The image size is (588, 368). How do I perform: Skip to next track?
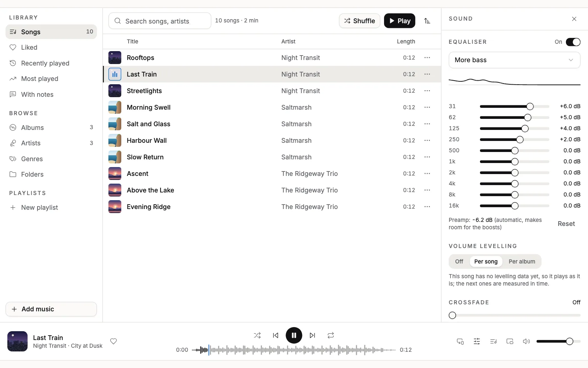click(x=312, y=335)
